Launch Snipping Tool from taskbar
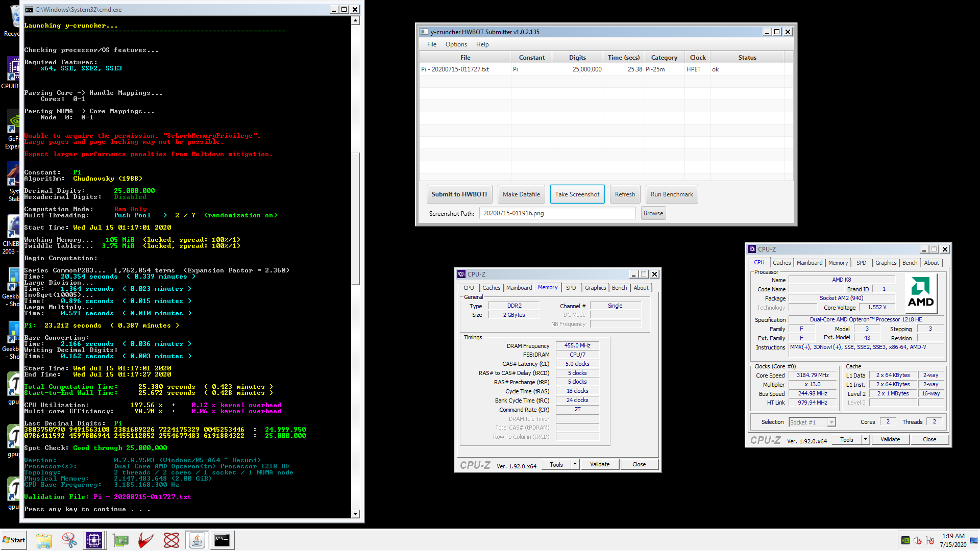The image size is (980, 551). (x=69, y=540)
